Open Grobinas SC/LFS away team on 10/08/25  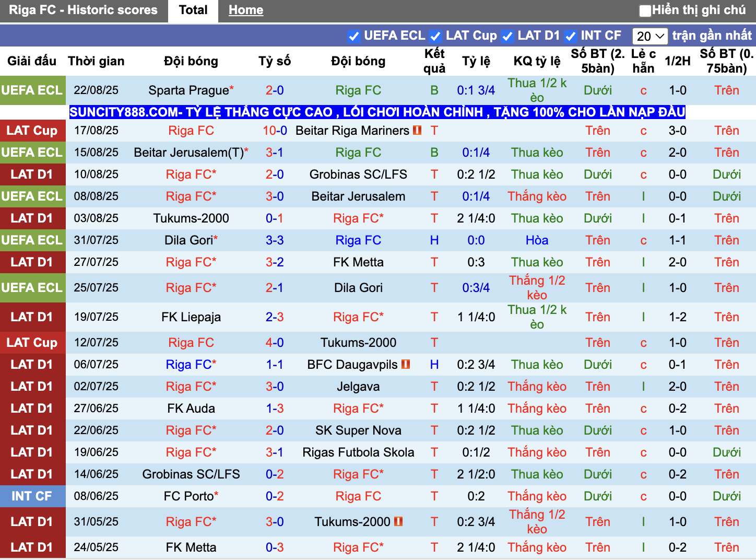(358, 174)
